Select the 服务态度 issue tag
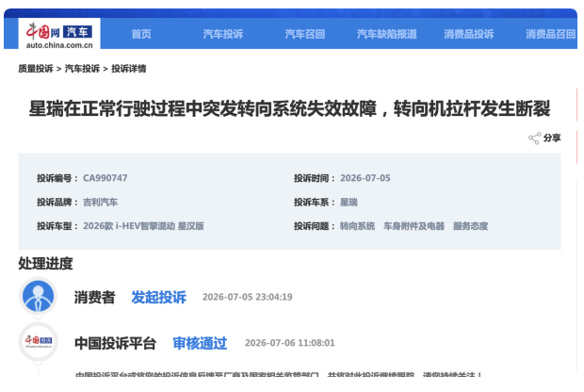Image resolution: width=584 pixels, height=392 pixels. (470, 226)
